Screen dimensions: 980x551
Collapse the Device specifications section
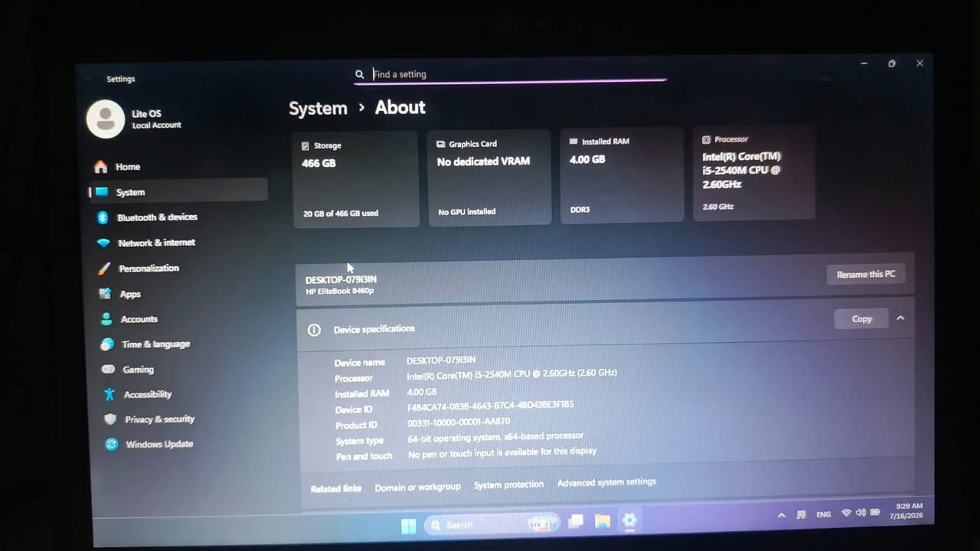coord(900,318)
